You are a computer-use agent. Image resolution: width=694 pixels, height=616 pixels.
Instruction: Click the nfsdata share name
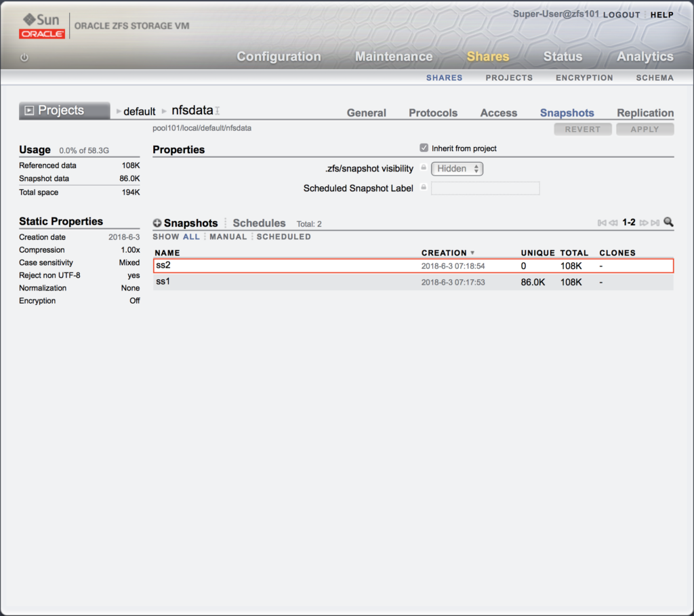tap(192, 110)
